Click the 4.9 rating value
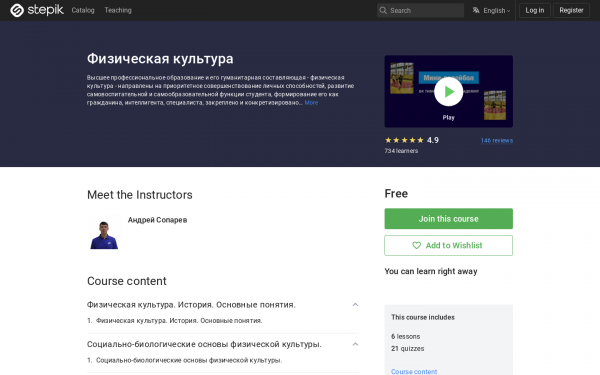The height and width of the screenshot is (375, 600). coord(433,140)
